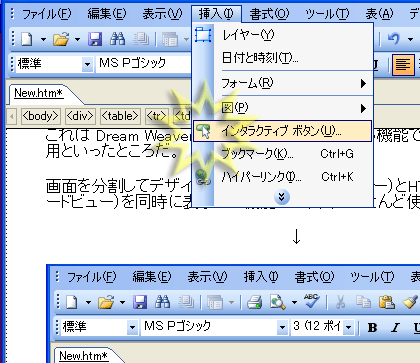Open arrow beside New page icon, top window
Screen dimensions: 420x363
(x=44, y=39)
